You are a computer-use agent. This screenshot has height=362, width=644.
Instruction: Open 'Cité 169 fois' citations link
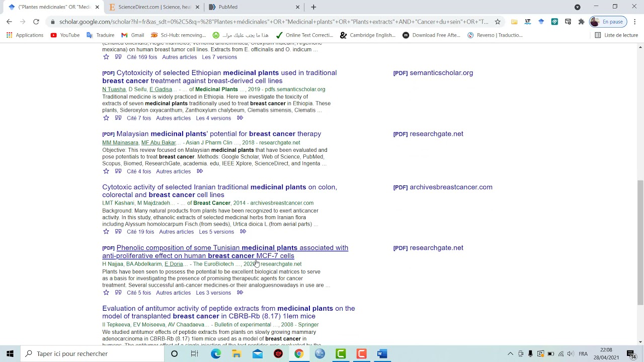(x=142, y=57)
